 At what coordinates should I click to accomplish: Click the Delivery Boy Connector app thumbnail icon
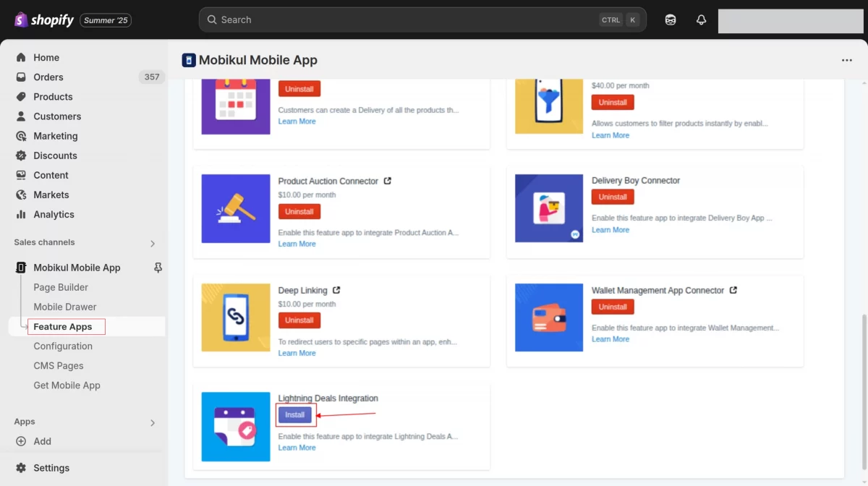pos(548,208)
